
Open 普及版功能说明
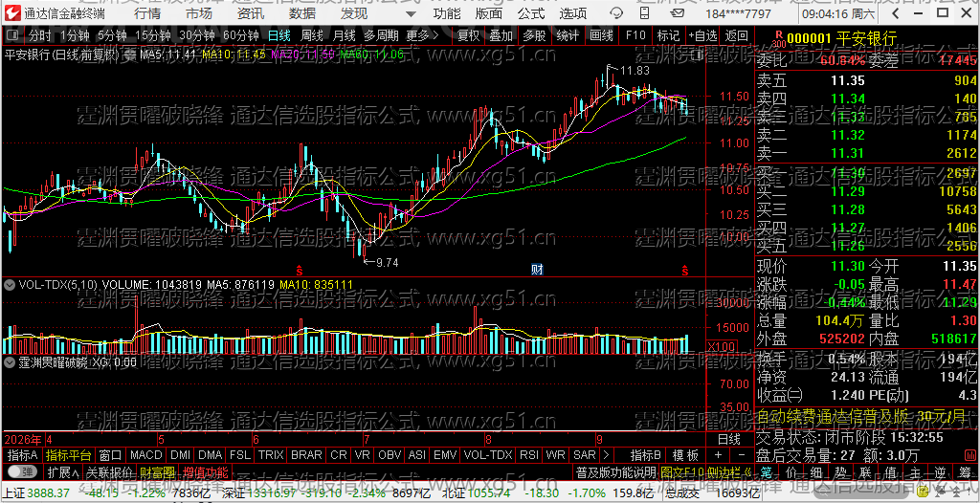point(615,471)
